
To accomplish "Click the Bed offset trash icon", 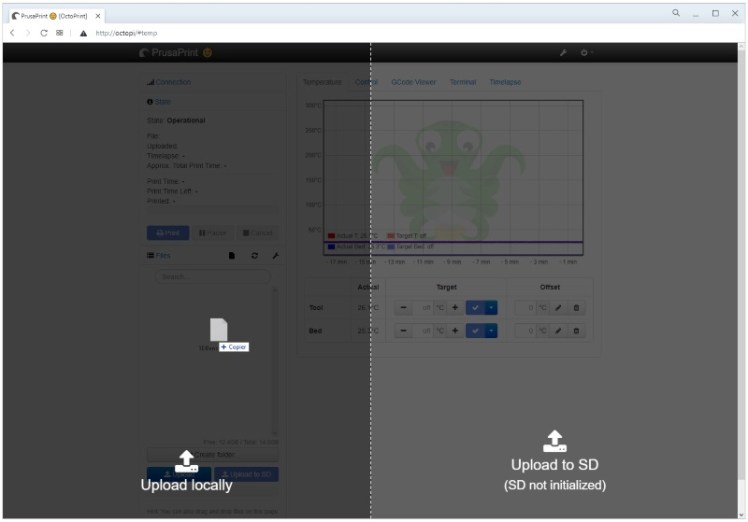I will click(x=576, y=331).
